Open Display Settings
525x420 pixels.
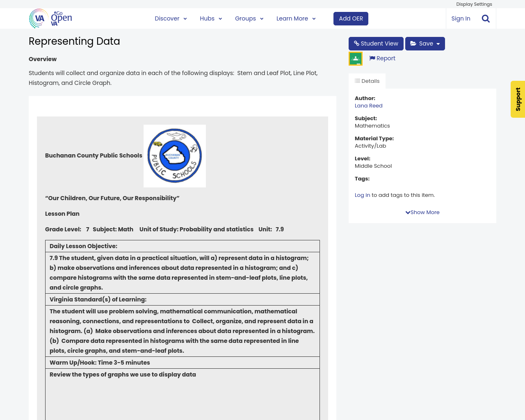[x=474, y=4]
